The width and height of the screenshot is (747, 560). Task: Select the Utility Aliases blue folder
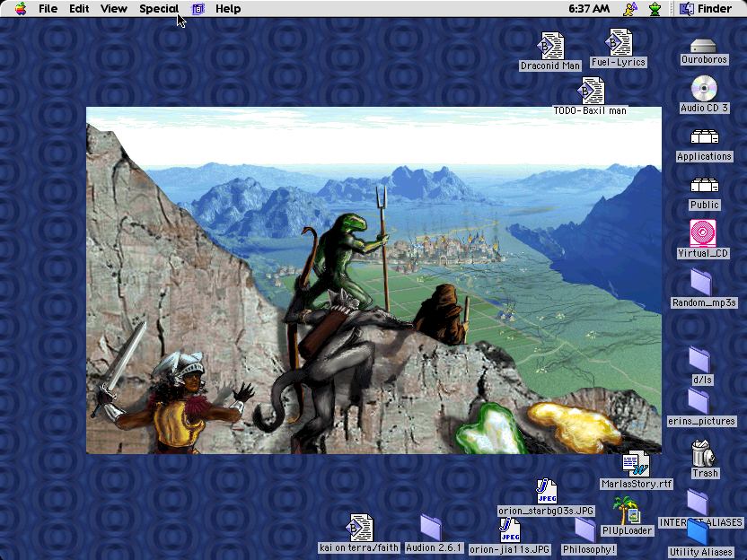(x=700, y=533)
